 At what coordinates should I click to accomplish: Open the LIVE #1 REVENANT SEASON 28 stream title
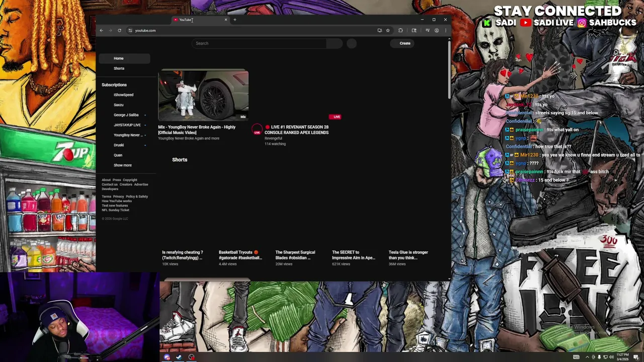(297, 130)
